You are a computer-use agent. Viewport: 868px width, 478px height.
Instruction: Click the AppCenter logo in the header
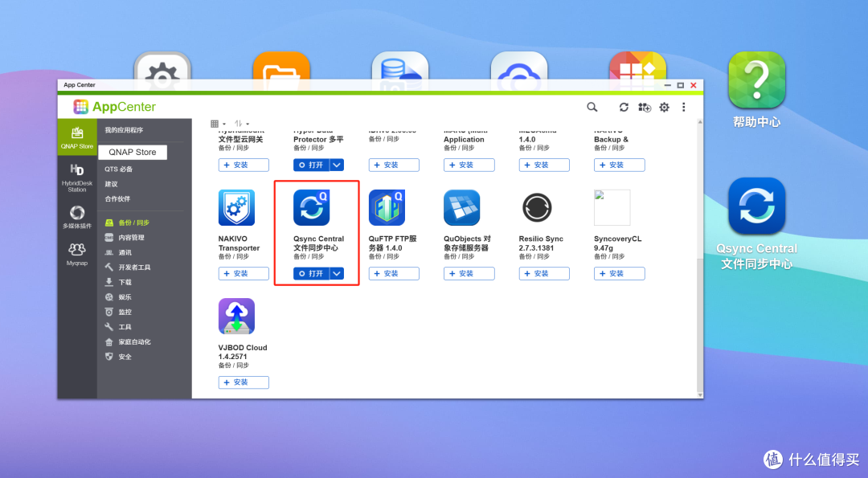pos(115,107)
